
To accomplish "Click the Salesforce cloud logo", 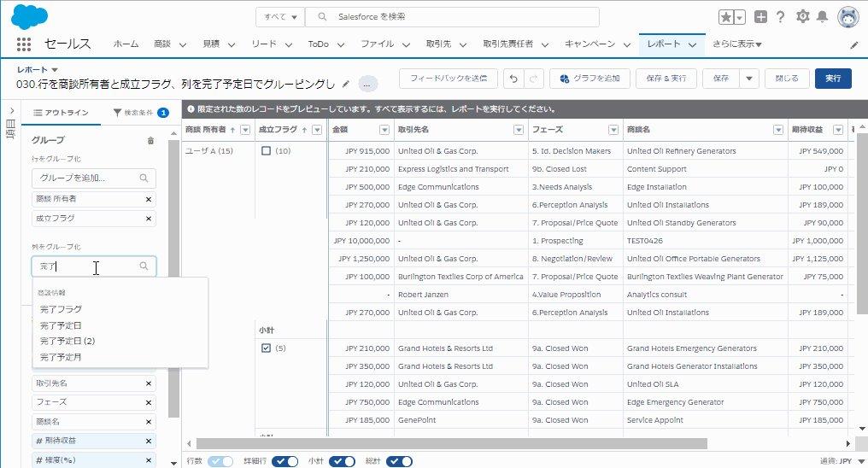I will pyautogui.click(x=29, y=16).
